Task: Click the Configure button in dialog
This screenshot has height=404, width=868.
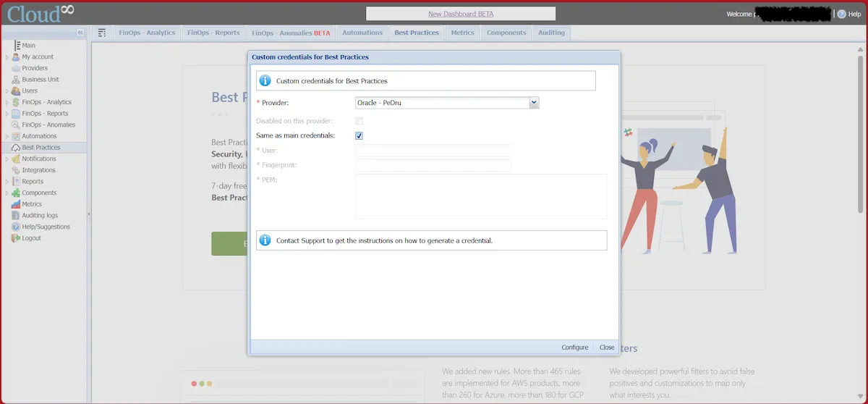Action: tap(575, 348)
